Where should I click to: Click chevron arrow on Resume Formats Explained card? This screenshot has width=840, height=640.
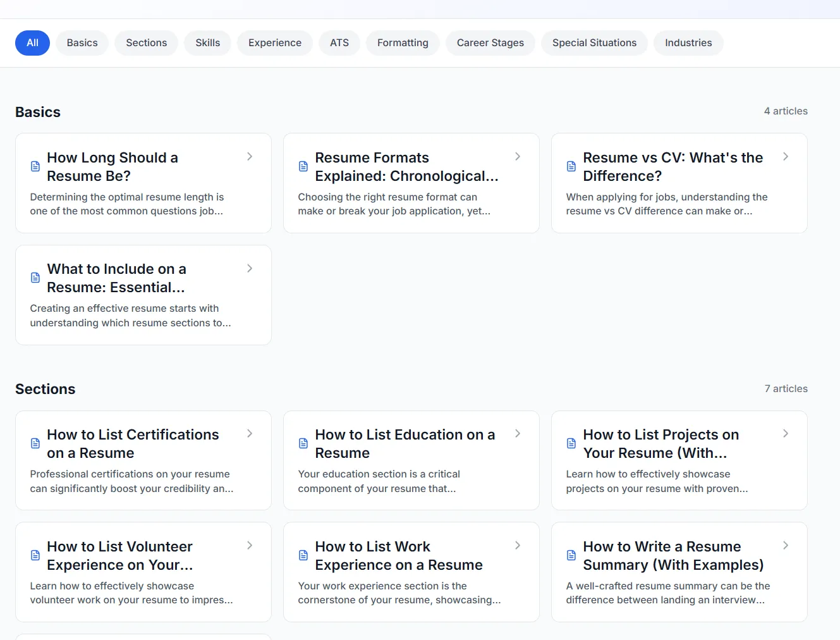(518, 156)
